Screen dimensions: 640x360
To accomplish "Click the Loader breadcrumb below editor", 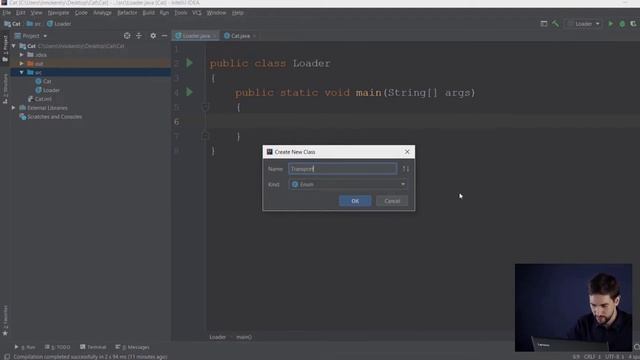I will (218, 337).
